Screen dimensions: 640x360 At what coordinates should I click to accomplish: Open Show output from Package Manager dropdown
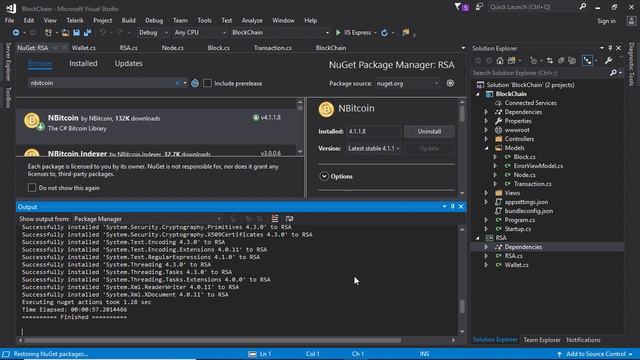pos(147,219)
